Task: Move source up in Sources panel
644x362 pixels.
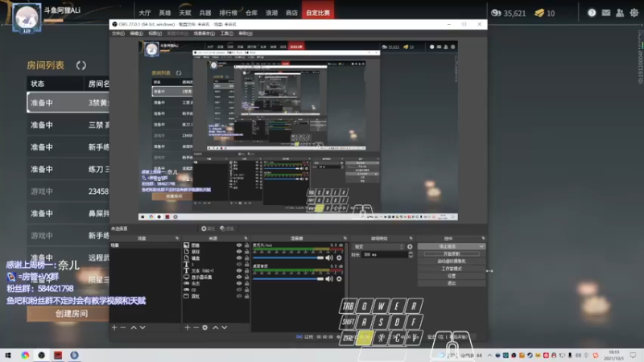Action: 215,327
